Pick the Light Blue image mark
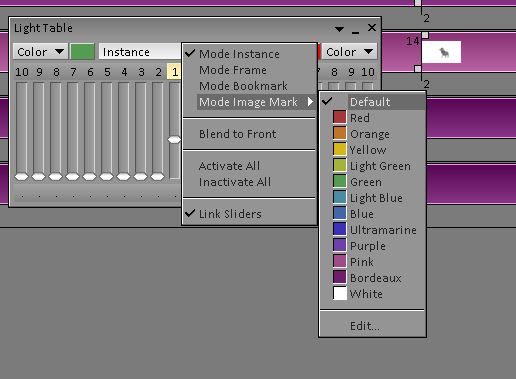This screenshot has height=379, width=516. [x=372, y=198]
